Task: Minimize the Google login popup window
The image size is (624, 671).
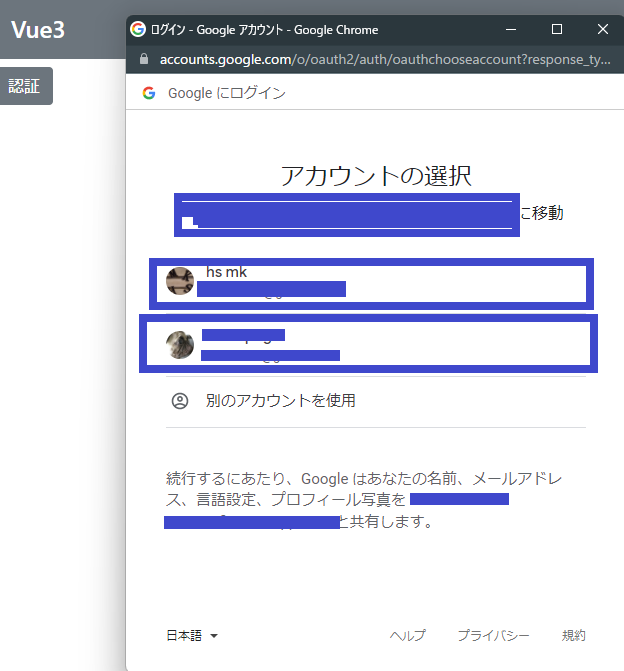Action: [511, 30]
